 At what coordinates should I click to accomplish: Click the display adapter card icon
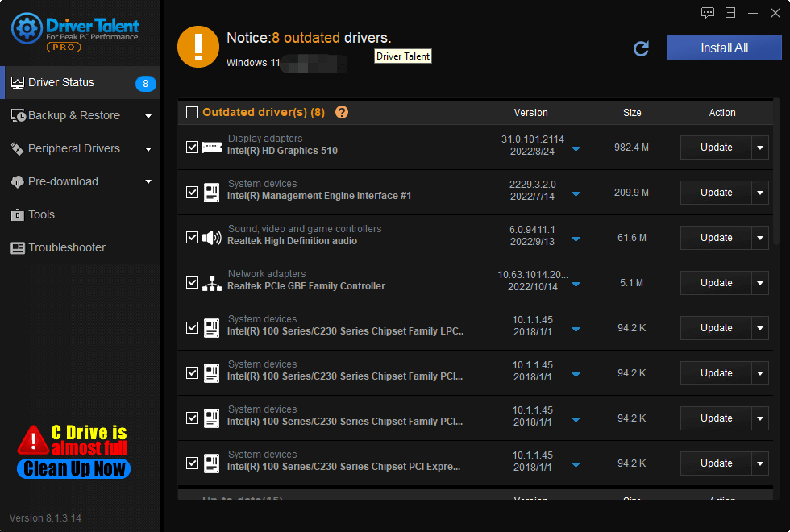tap(211, 147)
